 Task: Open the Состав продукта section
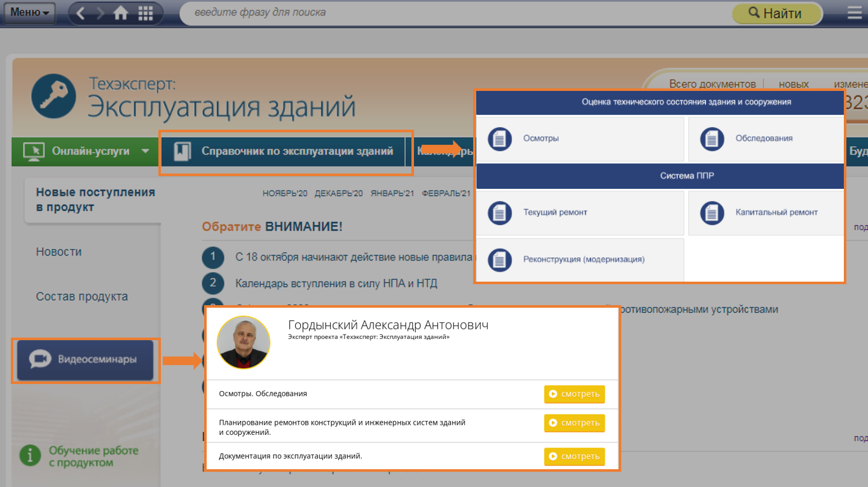click(x=82, y=296)
